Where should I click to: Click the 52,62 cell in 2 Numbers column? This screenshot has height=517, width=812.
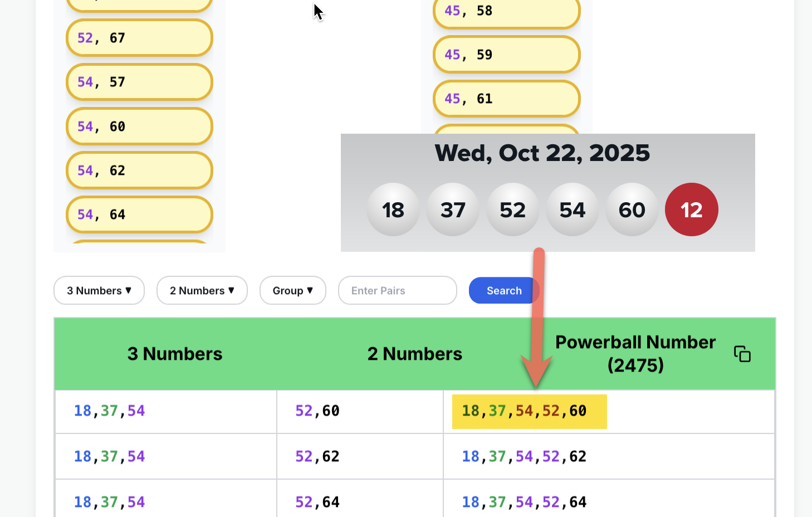tap(317, 456)
